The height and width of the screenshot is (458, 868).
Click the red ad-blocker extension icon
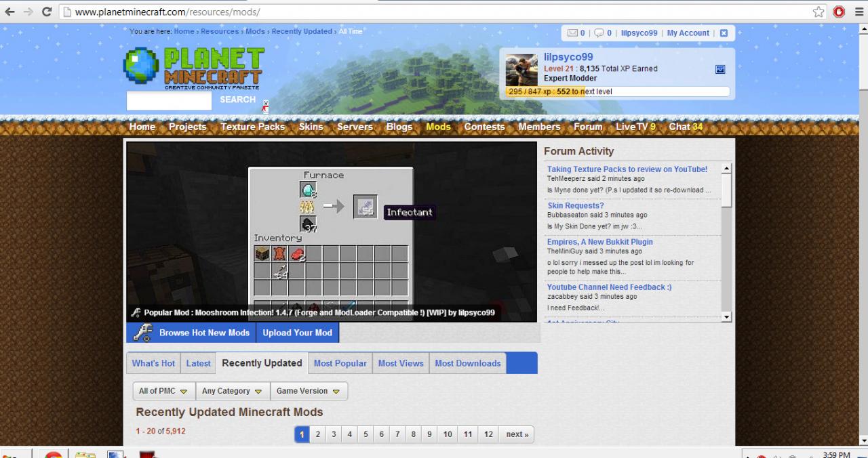pos(839,12)
